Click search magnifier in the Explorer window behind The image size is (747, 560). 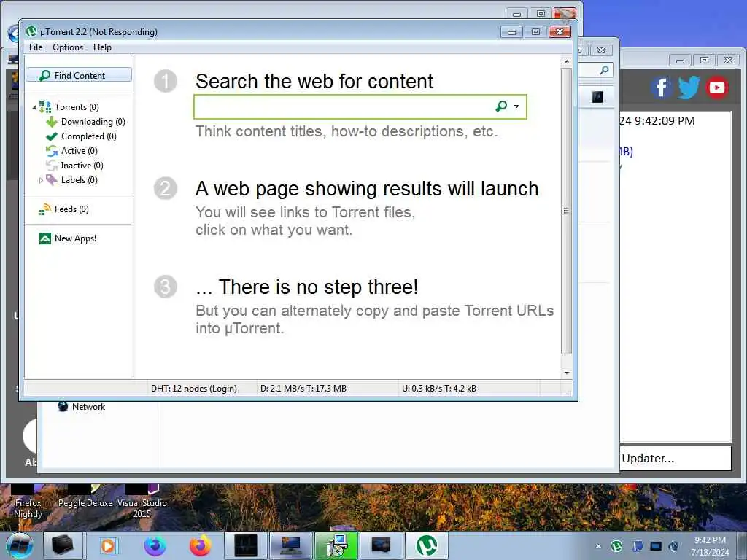pyautogui.click(x=604, y=70)
